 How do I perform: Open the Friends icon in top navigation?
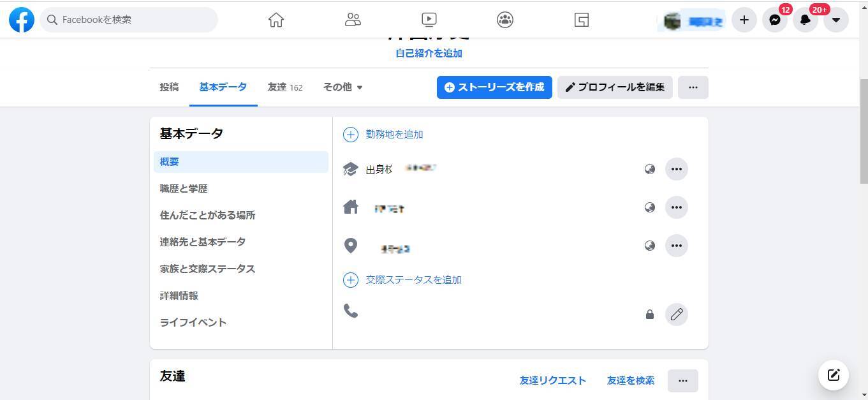[x=353, y=20]
